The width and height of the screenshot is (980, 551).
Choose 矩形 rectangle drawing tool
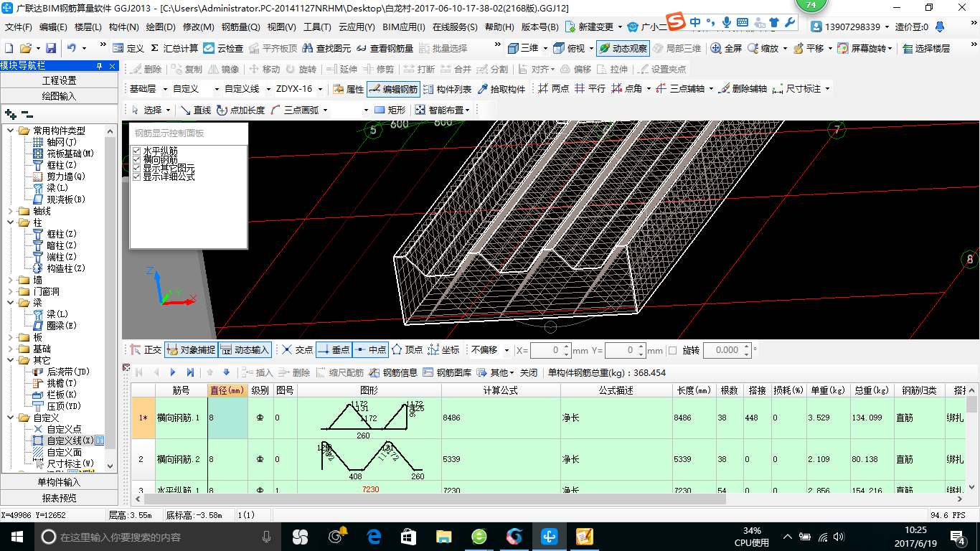(390, 110)
